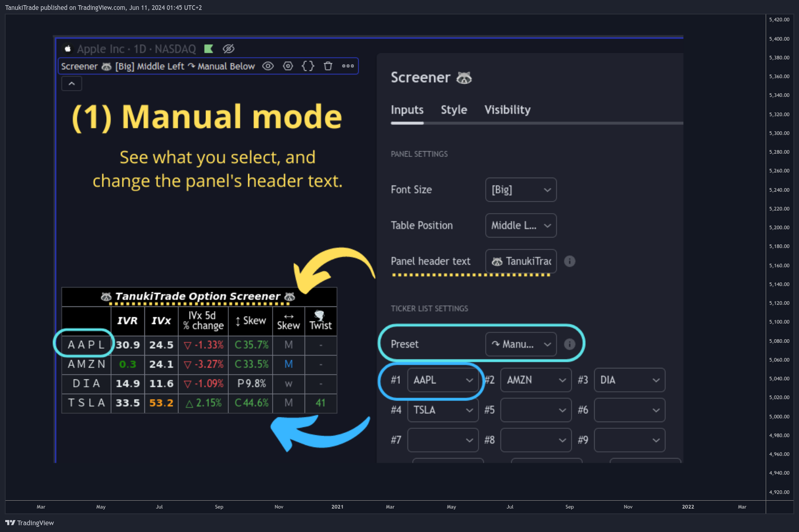The width and height of the screenshot is (799, 532).
Task: Click DIA row label in screener table
Action: (87, 383)
